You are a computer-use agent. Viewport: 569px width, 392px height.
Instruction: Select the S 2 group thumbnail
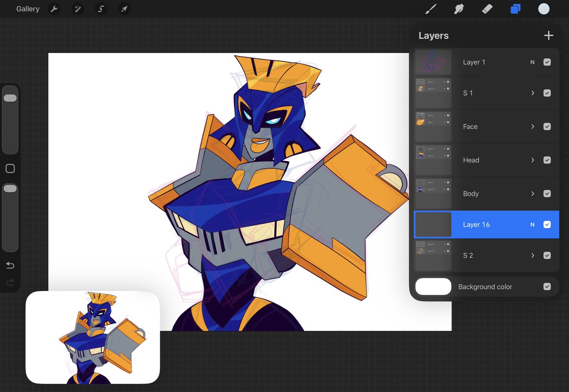(433, 255)
